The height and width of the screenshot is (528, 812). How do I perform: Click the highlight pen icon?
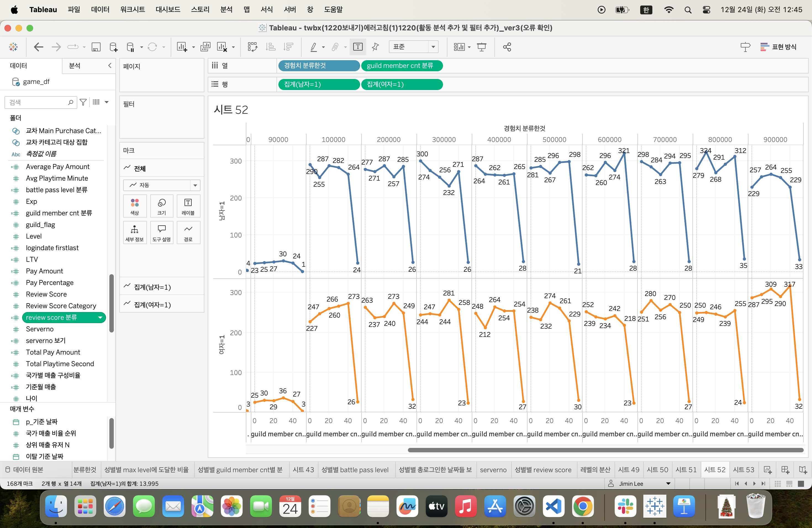click(x=313, y=47)
